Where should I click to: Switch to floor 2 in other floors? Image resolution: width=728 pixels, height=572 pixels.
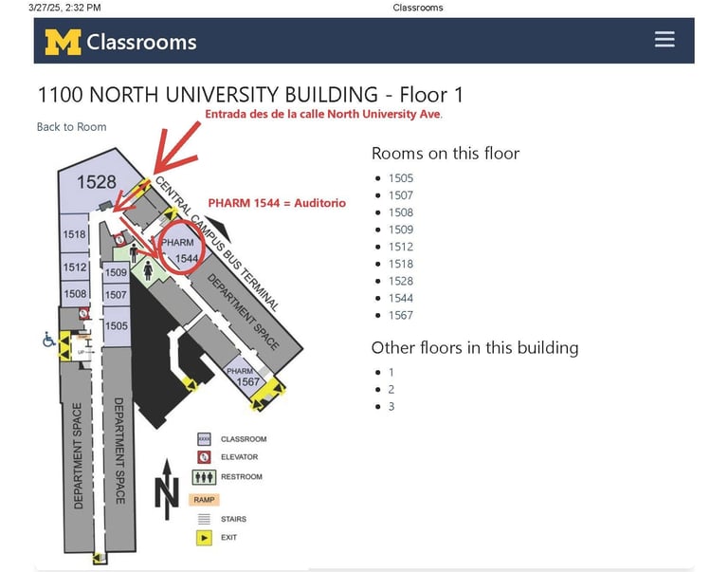tap(391, 390)
